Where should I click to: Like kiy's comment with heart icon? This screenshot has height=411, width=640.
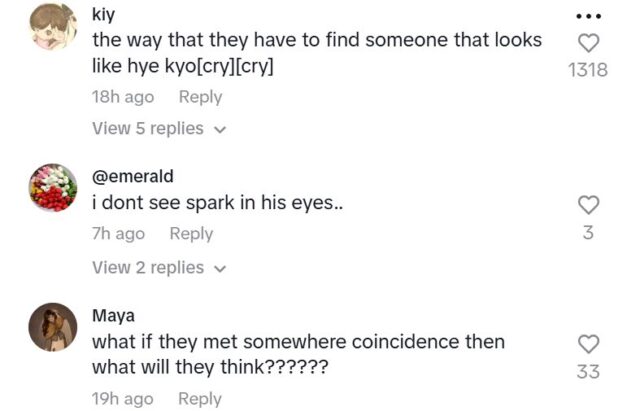(589, 43)
